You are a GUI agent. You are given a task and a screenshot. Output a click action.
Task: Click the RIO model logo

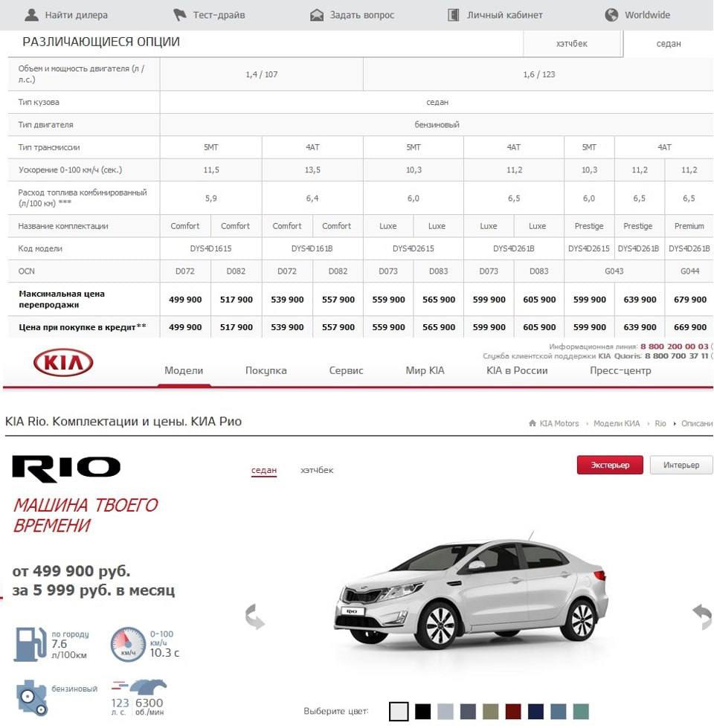(x=66, y=468)
